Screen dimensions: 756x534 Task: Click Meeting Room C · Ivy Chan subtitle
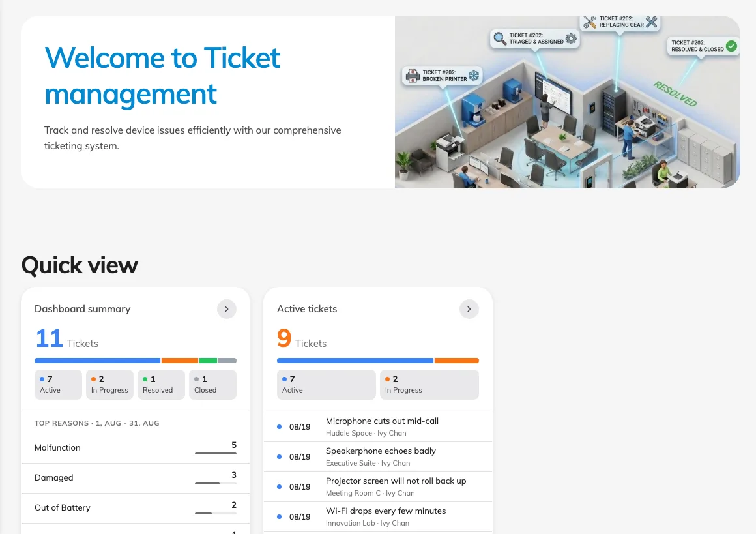(370, 493)
